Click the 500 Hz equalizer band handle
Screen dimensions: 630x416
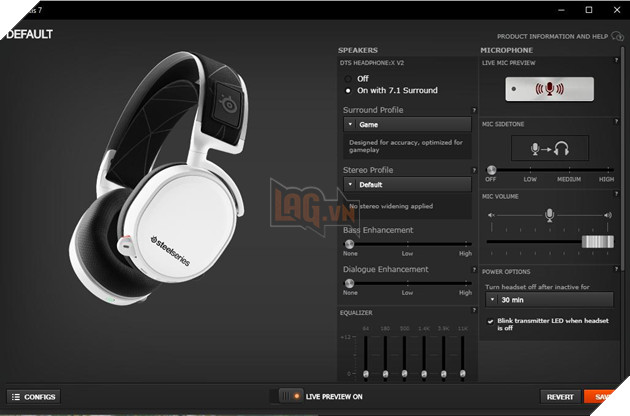(x=405, y=374)
